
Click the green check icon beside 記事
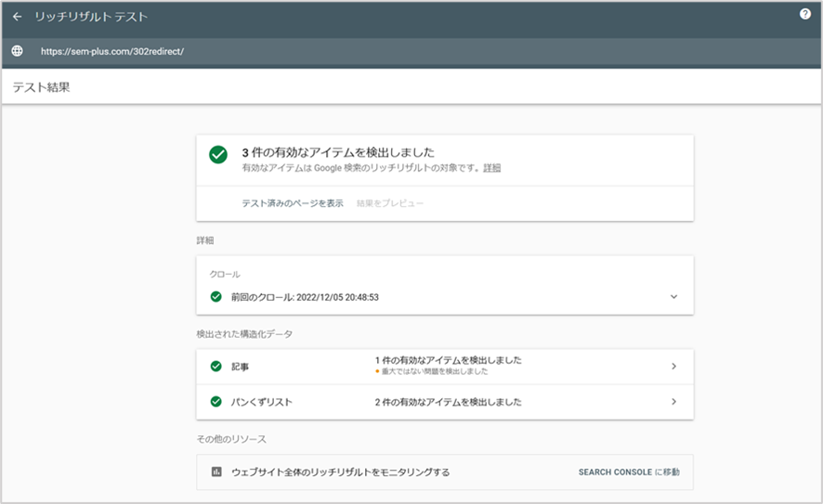tap(216, 366)
